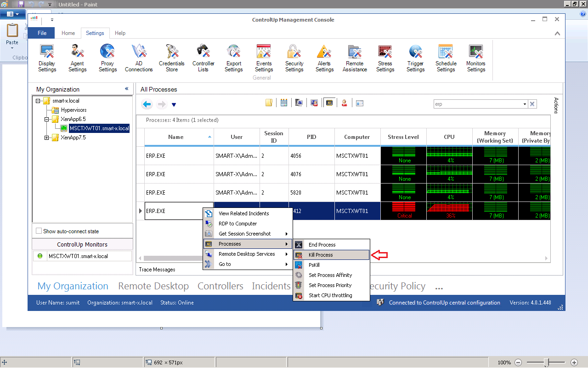Select Set Process Affinity

[x=332, y=275]
